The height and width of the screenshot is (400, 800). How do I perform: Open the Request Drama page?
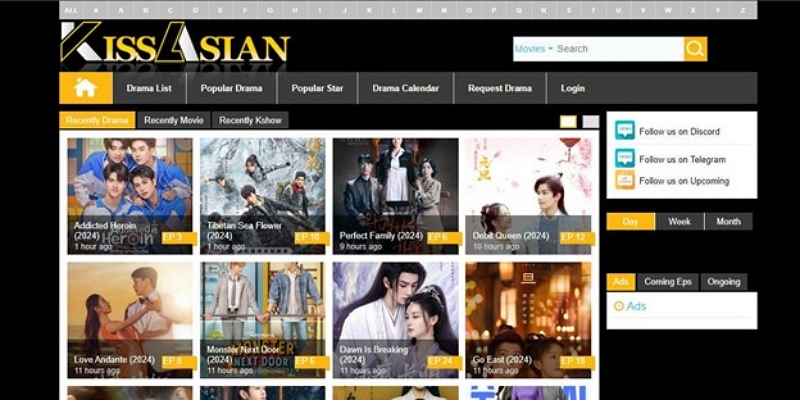pyautogui.click(x=499, y=88)
